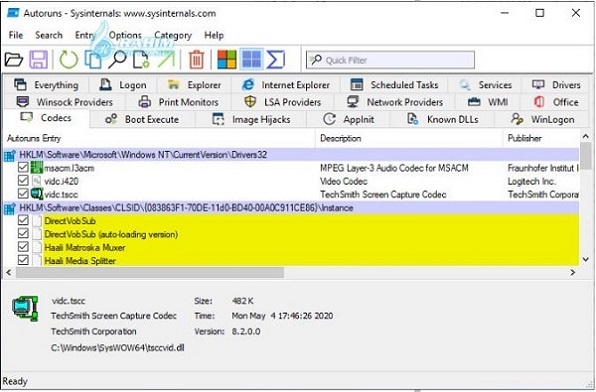This screenshot has width=596, height=392.
Task: Uncheck the vidc.i420 entry checkbox
Action: tap(23, 180)
